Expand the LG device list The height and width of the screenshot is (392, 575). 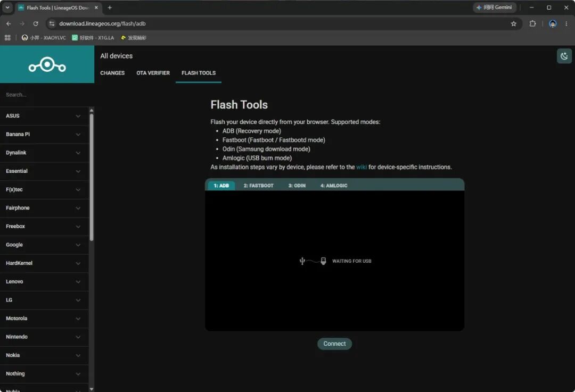point(44,300)
